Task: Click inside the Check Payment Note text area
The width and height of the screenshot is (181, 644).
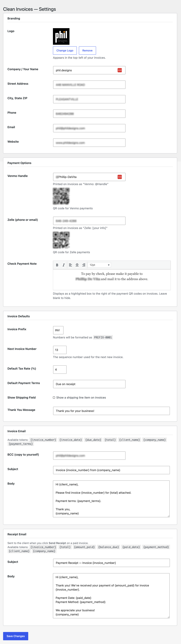Action: (x=112, y=280)
